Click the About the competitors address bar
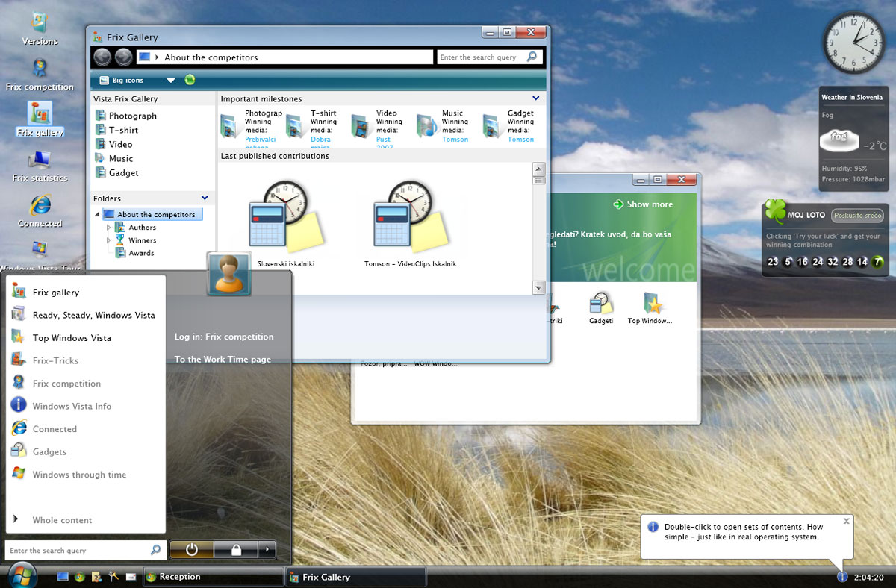896x588 pixels. [x=284, y=57]
